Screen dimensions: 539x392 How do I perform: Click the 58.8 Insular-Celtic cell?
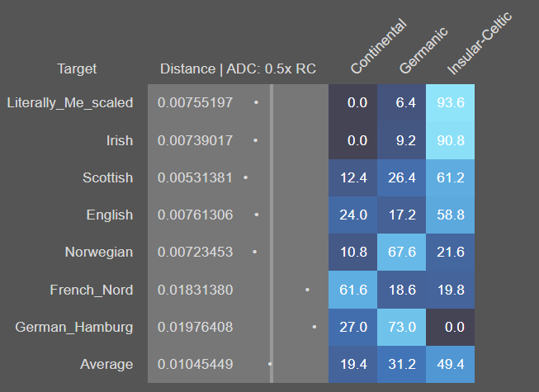(x=451, y=215)
